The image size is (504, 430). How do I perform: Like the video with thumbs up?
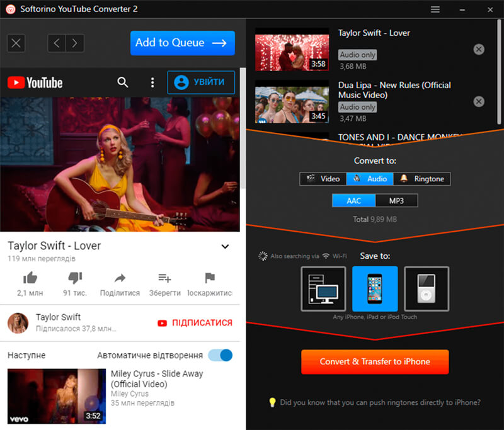(30, 278)
